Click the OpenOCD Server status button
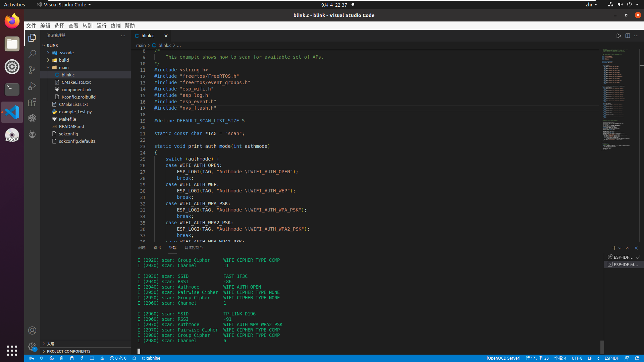 tap(503, 358)
